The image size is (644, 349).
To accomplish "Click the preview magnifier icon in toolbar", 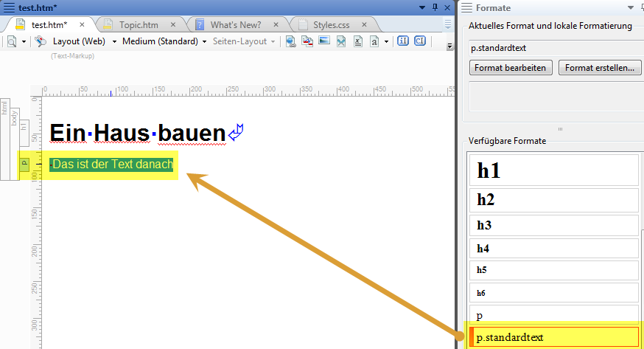I will (12, 41).
